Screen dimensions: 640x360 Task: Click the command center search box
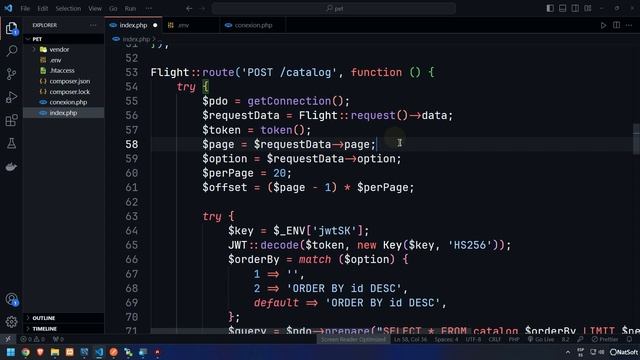click(334, 8)
